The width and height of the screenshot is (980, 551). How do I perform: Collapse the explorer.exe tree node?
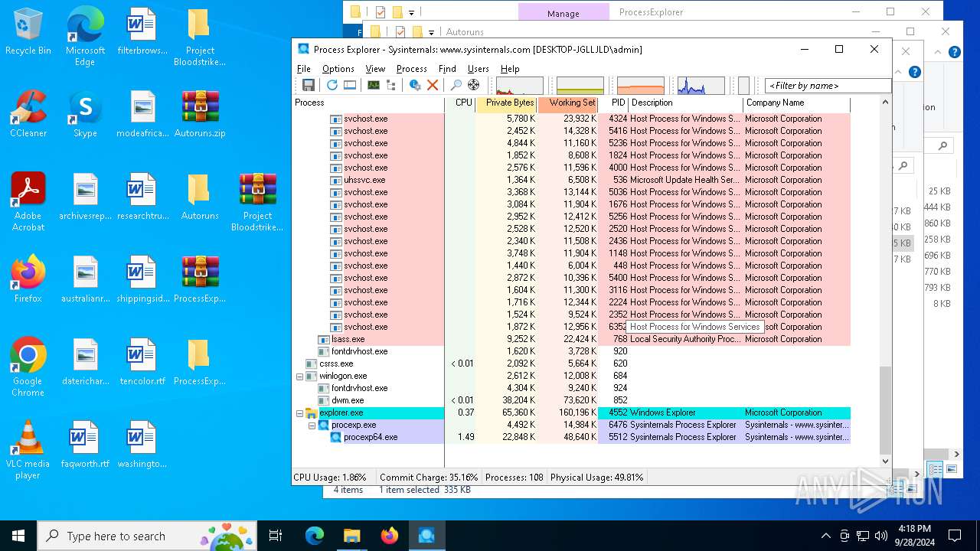click(300, 412)
